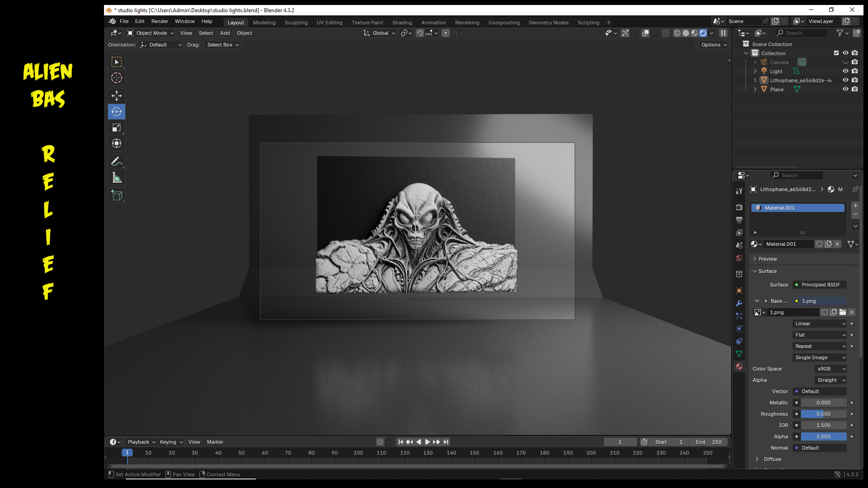Toggle snapping magnet in header
Viewport: 868px width, 488px height.
click(420, 33)
